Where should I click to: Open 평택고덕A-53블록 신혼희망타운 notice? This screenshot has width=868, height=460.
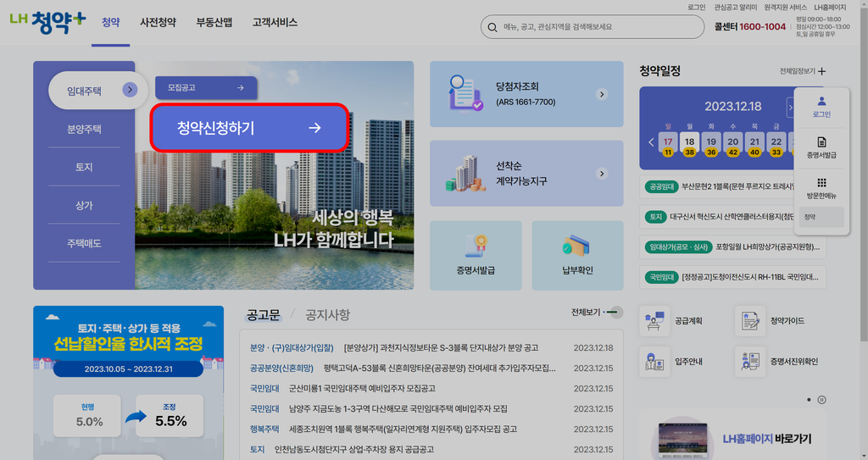point(440,369)
